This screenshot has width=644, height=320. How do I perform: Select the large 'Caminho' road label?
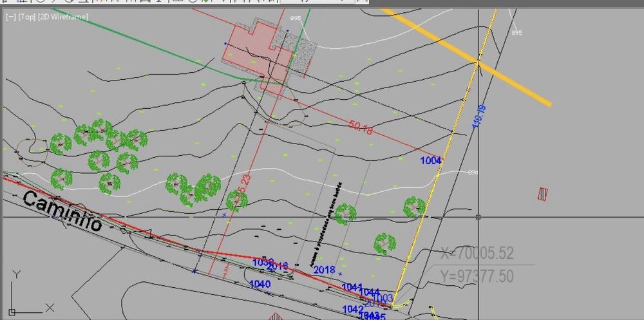(x=62, y=211)
